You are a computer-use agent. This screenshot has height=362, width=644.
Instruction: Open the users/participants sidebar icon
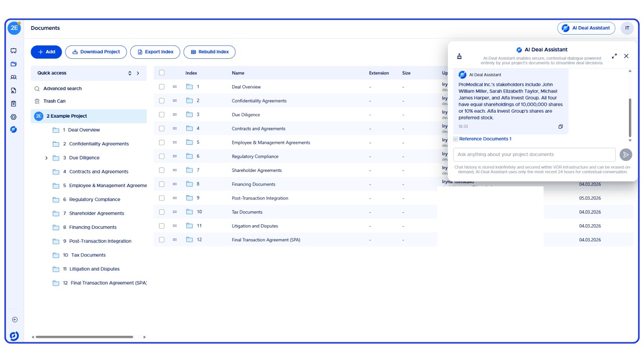[x=14, y=77]
